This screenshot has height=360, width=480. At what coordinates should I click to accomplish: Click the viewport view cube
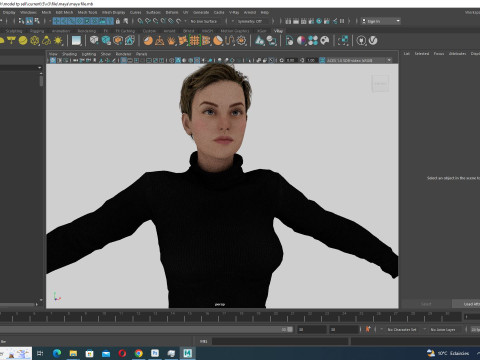[380, 83]
